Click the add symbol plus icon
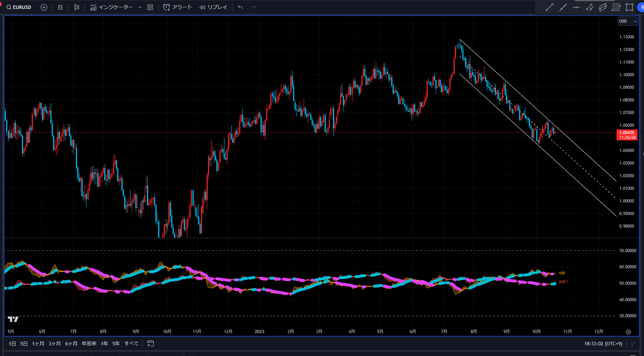Screen dimensions: 644x356 tap(44, 7)
